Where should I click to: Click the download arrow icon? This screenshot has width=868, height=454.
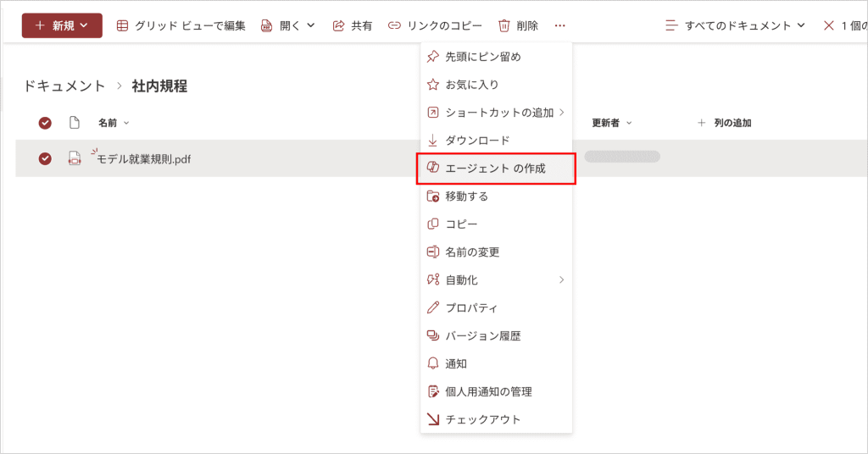pos(432,141)
